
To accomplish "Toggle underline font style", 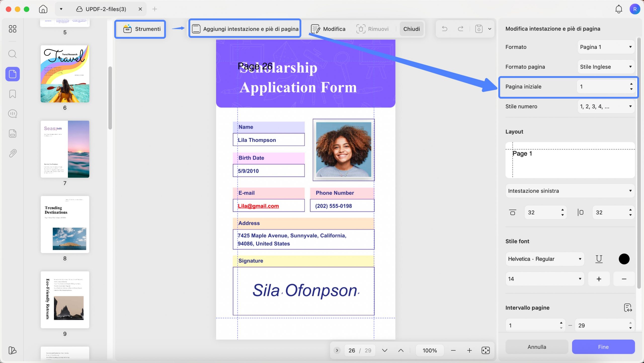I will click(599, 259).
